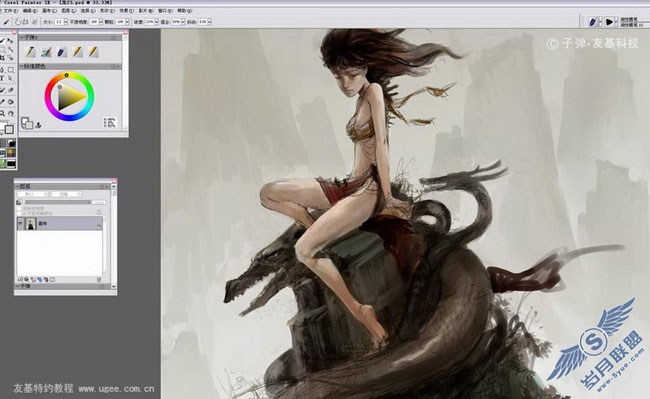The image size is (650, 399).
Task: Select the Rectangle Shape tool
Action: pos(10,70)
